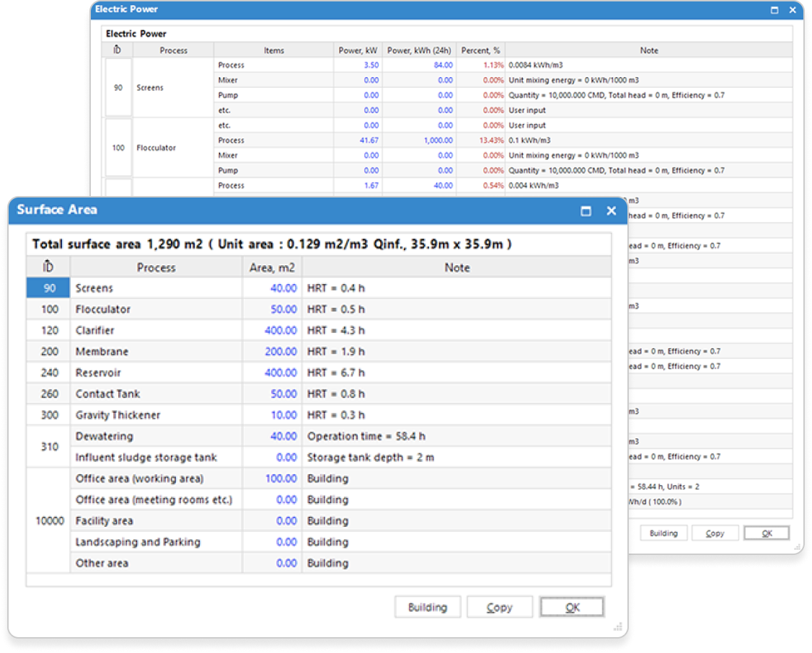Close the Electric Power window
Image resolution: width=812 pixels, height=653 pixels.
click(793, 10)
